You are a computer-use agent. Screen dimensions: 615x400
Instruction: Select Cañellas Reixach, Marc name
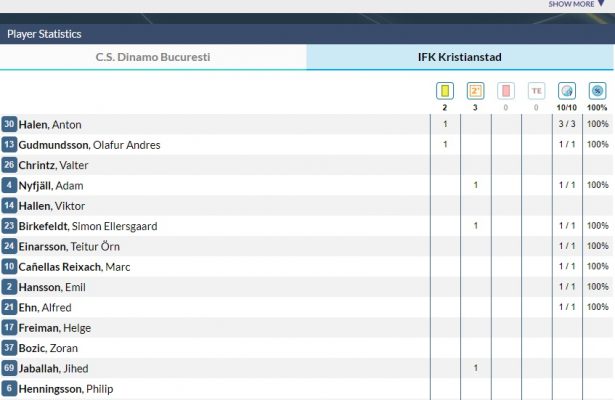(x=75, y=267)
